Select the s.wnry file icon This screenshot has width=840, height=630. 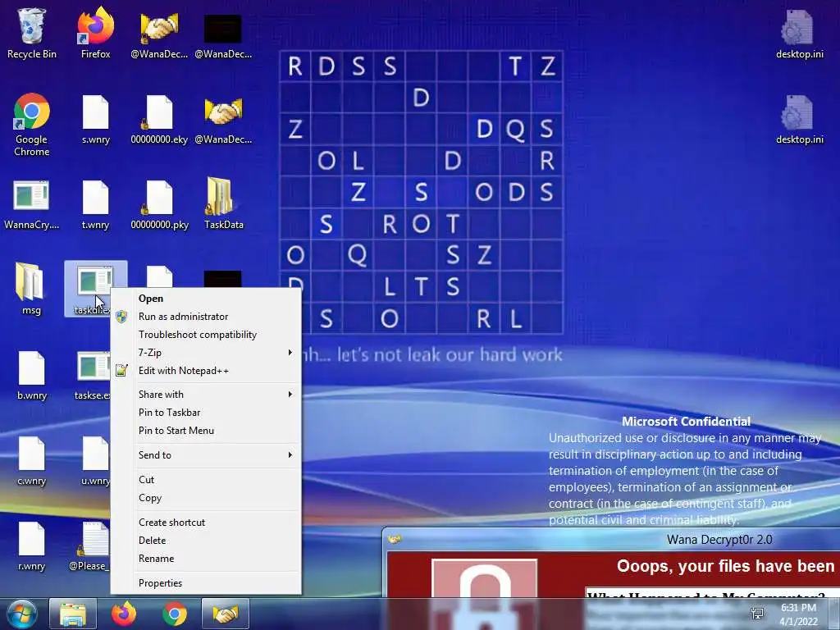(95, 121)
